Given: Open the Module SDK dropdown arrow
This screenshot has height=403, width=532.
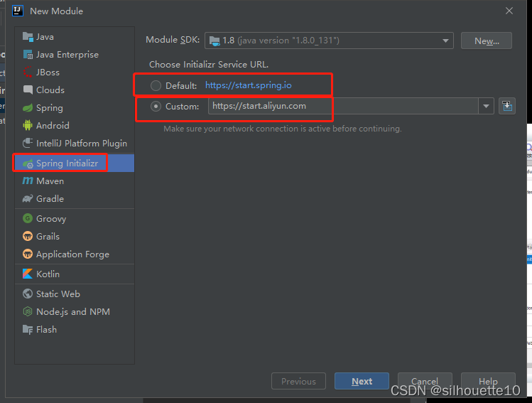Looking at the screenshot, I should [x=445, y=41].
